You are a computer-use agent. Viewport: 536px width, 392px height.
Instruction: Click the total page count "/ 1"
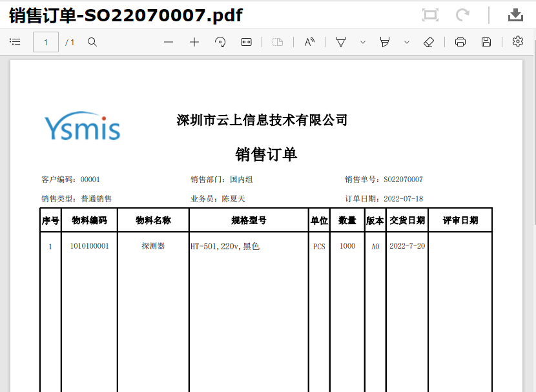point(70,42)
